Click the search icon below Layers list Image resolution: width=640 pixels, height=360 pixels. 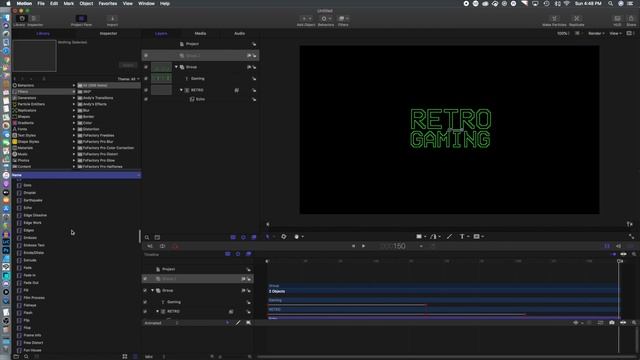point(147,237)
